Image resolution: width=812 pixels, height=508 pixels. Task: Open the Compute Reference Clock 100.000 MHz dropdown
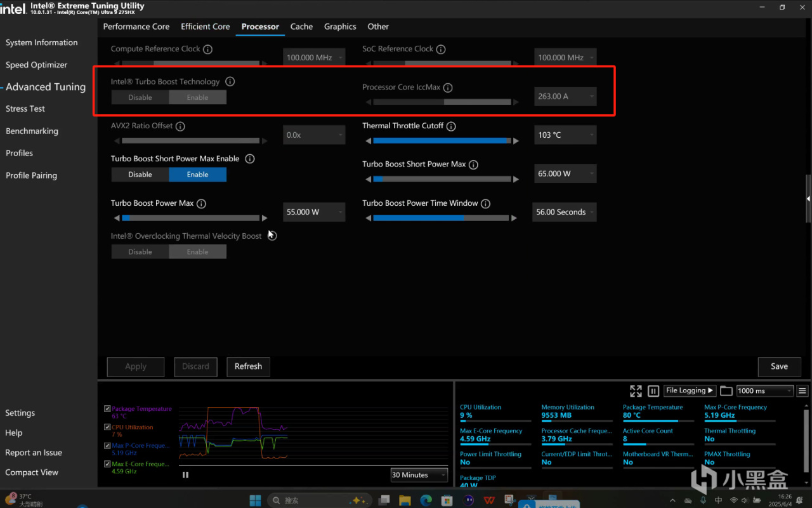click(314, 57)
